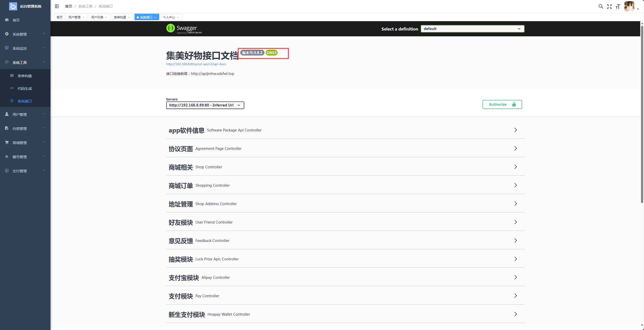Click the vertical page scrollbar
Screen dimensions: 644x330
(642, 114)
